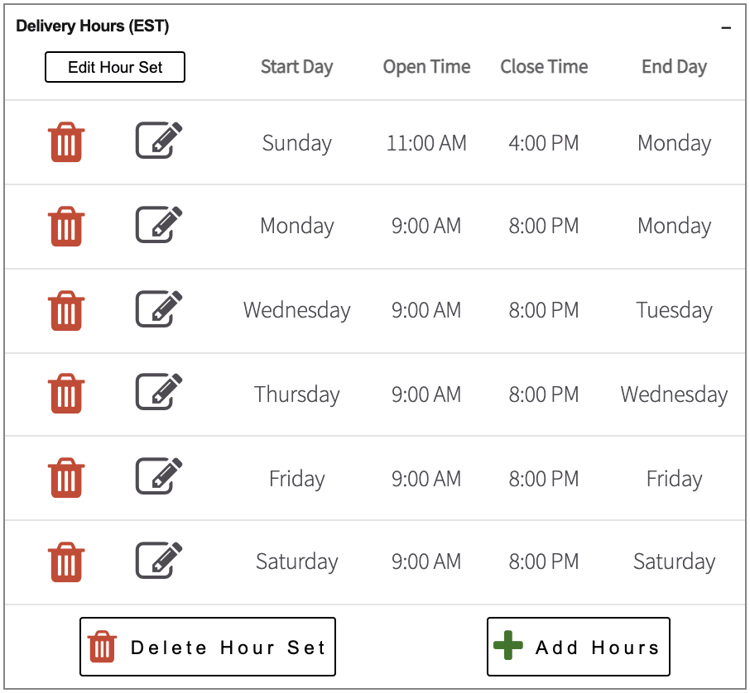Click 9:00 AM in the Wednesday-start row
Image resolution: width=750 pixels, height=693 pixels.
(426, 310)
